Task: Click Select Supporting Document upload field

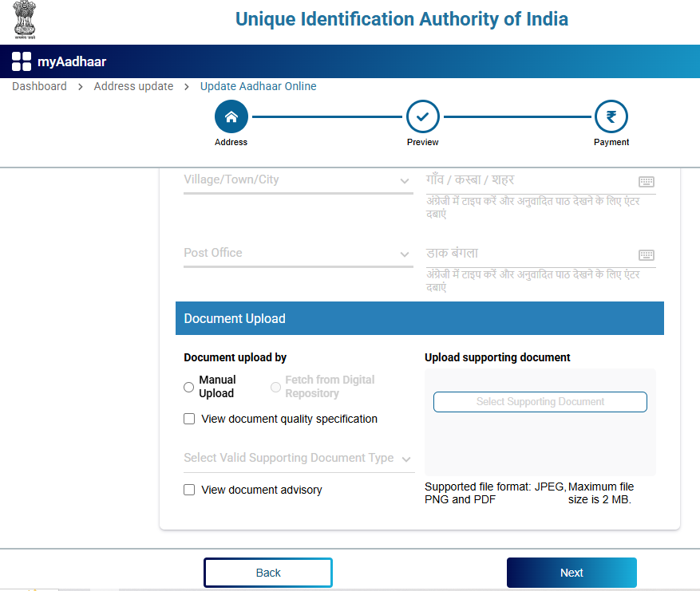Action: click(540, 401)
